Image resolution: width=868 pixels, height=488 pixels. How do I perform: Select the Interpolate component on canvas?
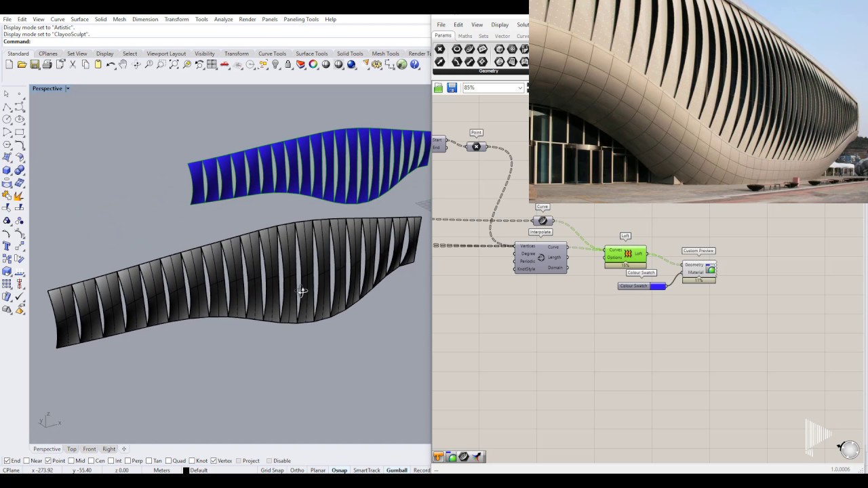[x=540, y=258]
